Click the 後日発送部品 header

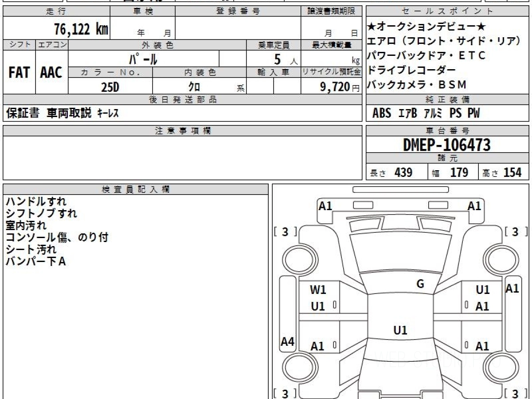pyautogui.click(x=182, y=100)
